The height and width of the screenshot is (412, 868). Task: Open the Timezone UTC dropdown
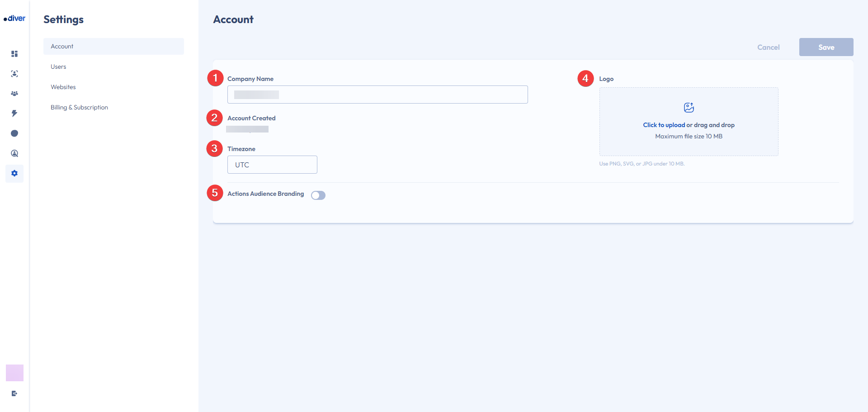(272, 165)
